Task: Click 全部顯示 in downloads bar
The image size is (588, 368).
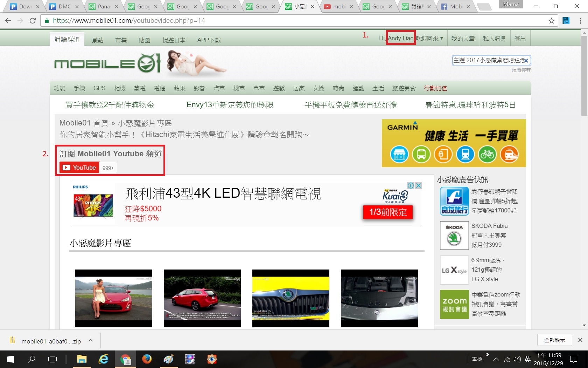Action: [x=555, y=340]
